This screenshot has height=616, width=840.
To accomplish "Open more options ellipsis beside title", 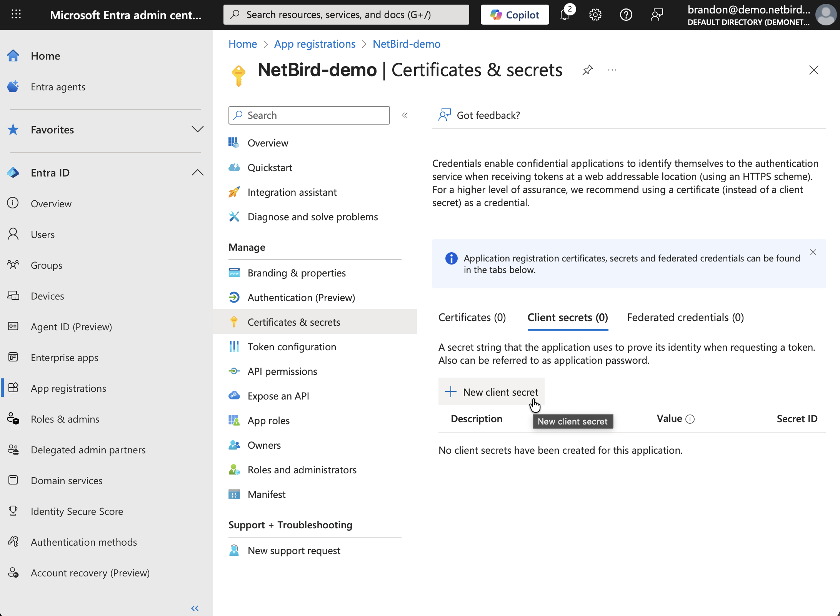I will tap(612, 70).
